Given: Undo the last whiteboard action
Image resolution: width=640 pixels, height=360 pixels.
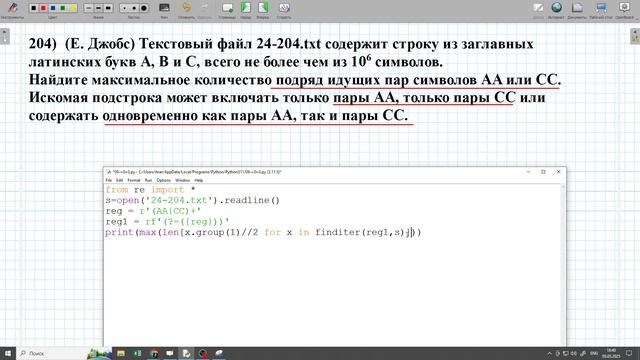Looking at the screenshot, I should tap(186, 9).
